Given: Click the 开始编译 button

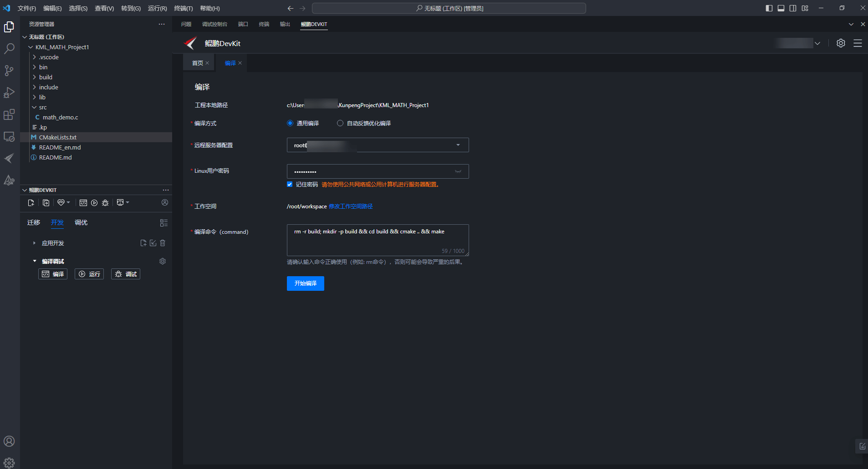Looking at the screenshot, I should [306, 283].
